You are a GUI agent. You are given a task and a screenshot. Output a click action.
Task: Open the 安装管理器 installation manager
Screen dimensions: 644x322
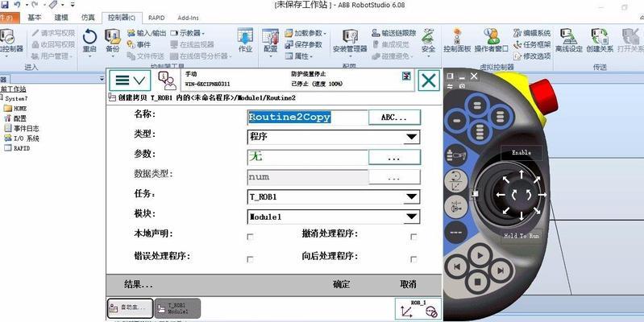350,40
